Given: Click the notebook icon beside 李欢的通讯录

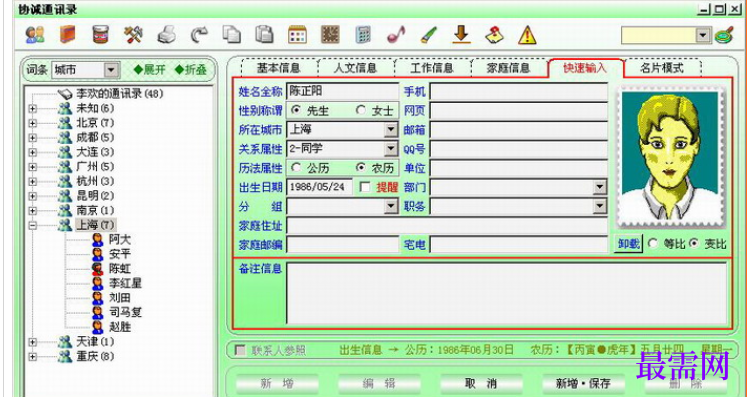Looking at the screenshot, I should coord(65,94).
